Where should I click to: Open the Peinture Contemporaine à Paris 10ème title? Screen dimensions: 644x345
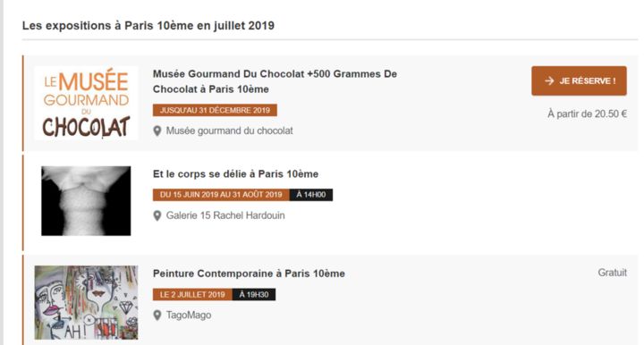tap(249, 273)
